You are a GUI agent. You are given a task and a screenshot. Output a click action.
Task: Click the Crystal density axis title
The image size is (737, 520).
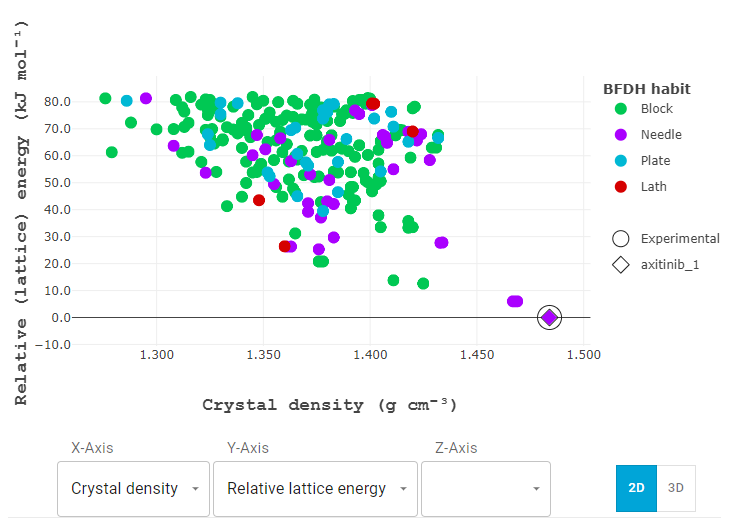point(329,405)
